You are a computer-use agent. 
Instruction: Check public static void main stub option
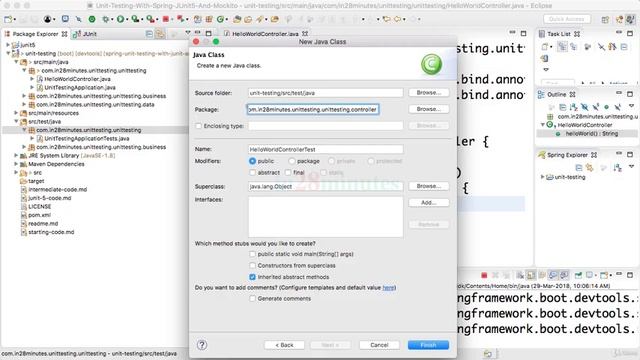(252, 254)
